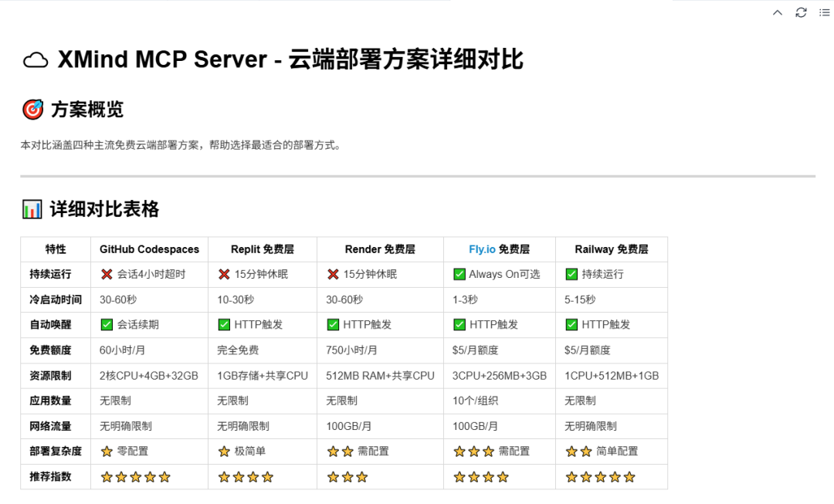The image size is (834, 504).
Task: Click the 部署复杂度 row label
Action: coord(56,452)
